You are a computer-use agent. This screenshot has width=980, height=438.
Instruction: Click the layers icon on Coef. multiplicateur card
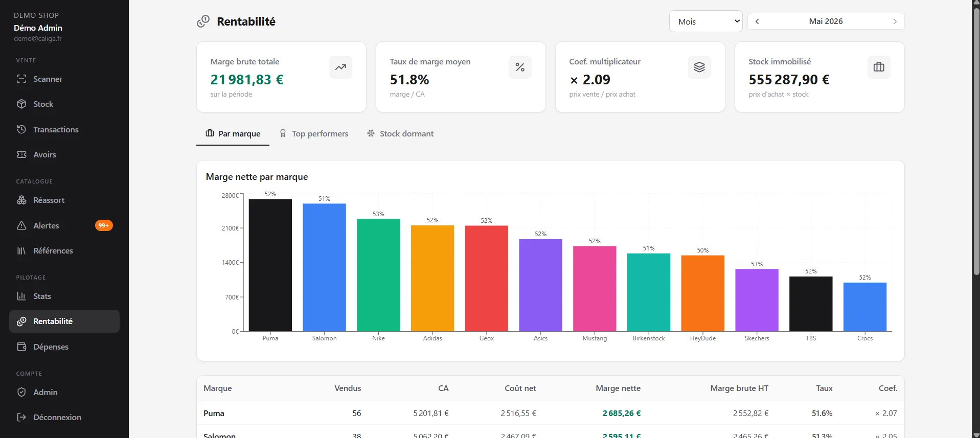point(699,67)
